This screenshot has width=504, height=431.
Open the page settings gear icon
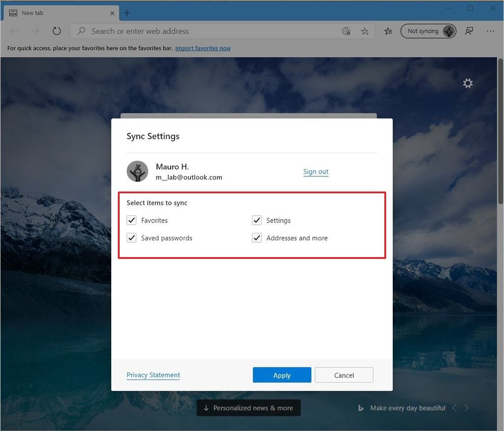click(467, 83)
